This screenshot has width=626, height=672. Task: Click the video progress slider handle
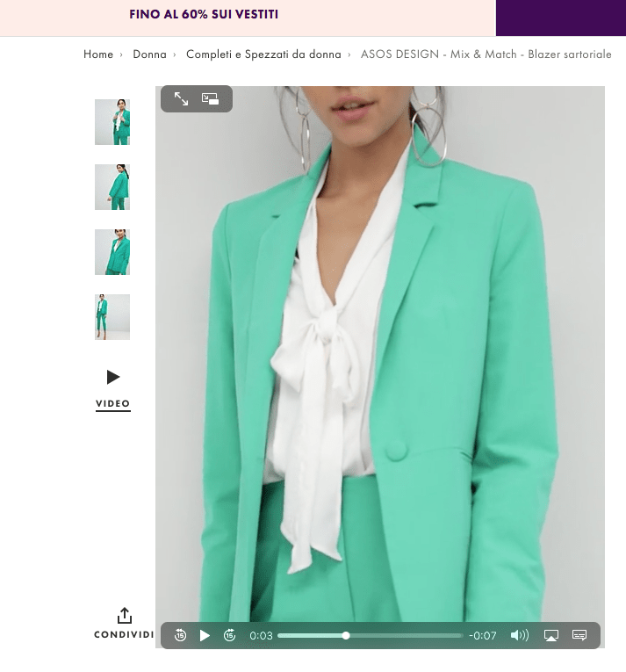(346, 635)
